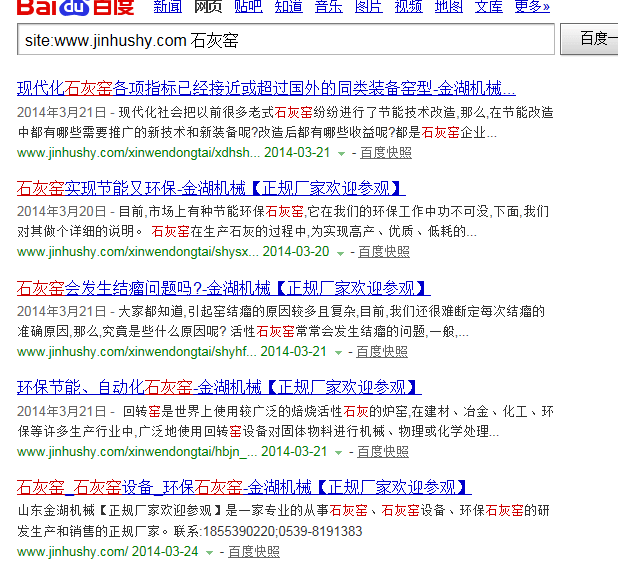Click URL text www.jinhushy.com/xinwendongtai/shyhf...

point(136,352)
